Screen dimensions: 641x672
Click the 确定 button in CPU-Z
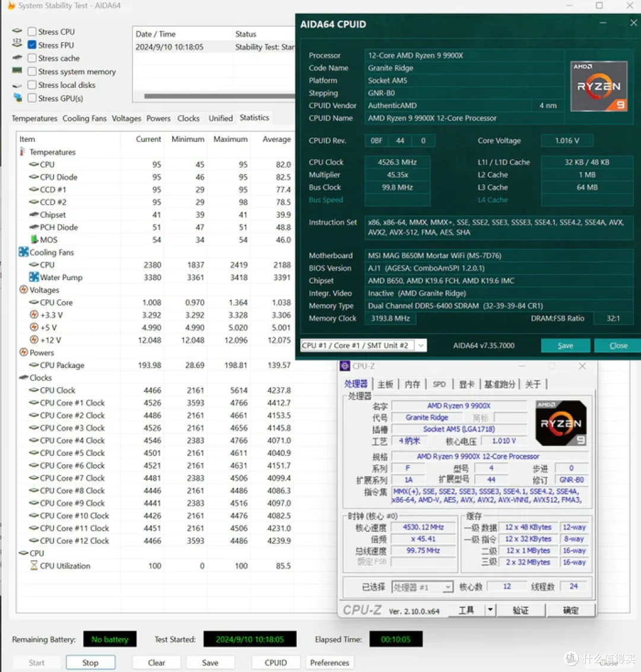point(570,610)
